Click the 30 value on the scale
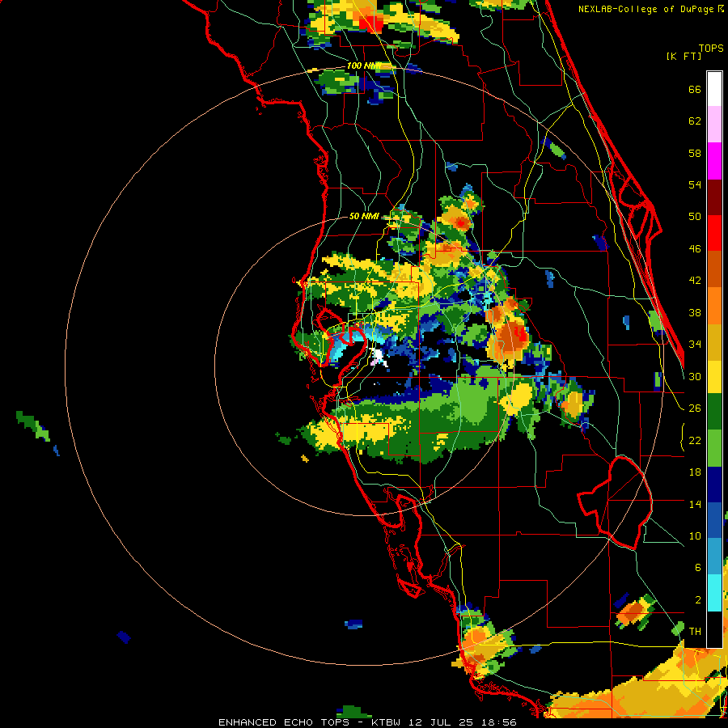The image size is (728, 728). 695,376
